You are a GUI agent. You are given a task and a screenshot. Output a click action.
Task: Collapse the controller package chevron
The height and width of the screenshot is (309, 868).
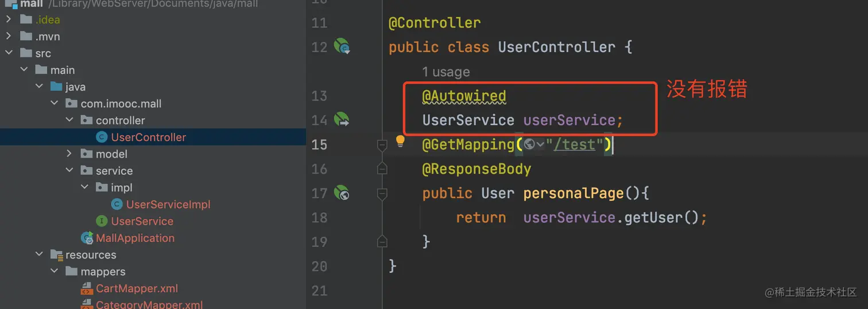click(69, 120)
